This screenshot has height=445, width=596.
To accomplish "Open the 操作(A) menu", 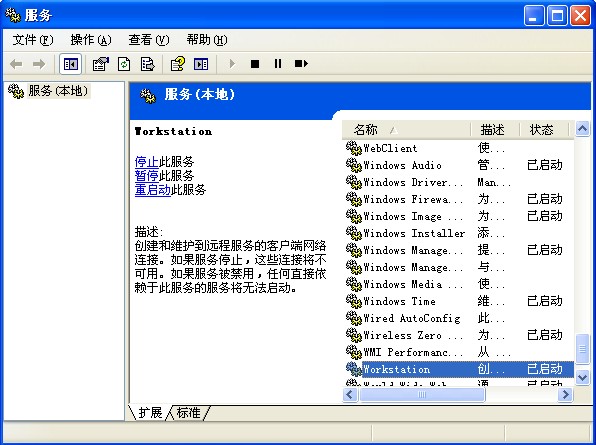I will click(x=91, y=40).
